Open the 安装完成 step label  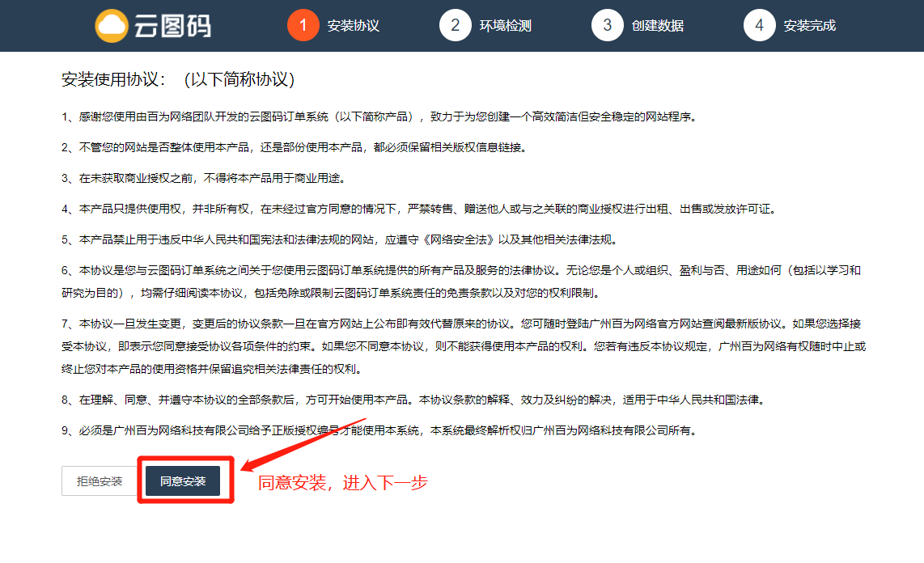point(810,26)
